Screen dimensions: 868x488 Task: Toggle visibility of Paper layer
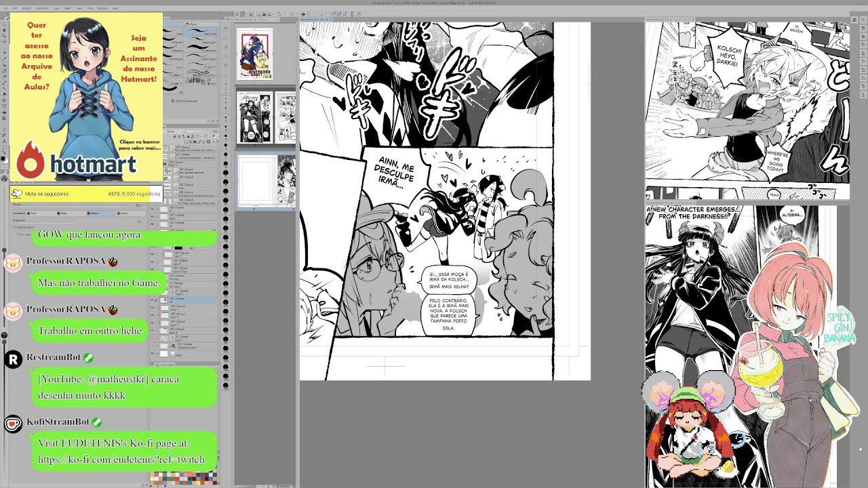152,354
